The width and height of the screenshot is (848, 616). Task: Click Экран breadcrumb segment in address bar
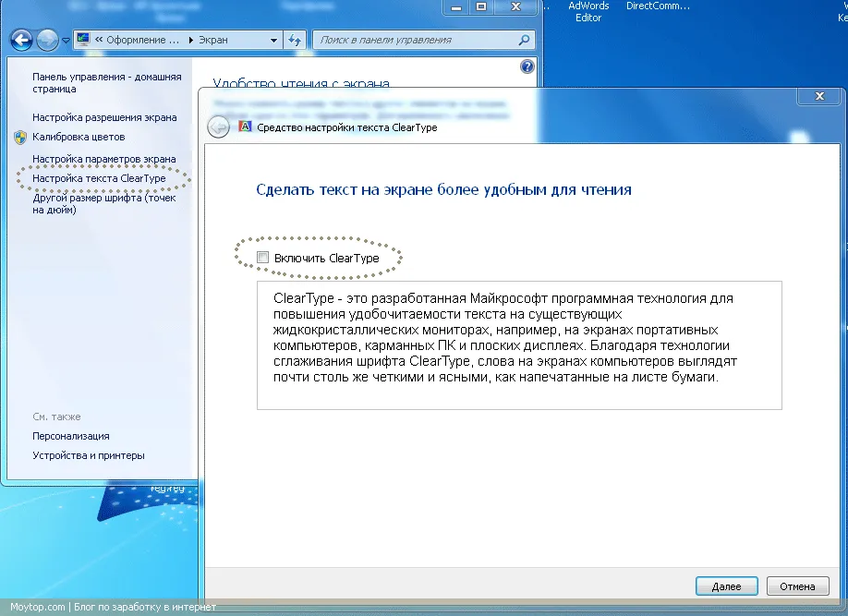point(213,40)
